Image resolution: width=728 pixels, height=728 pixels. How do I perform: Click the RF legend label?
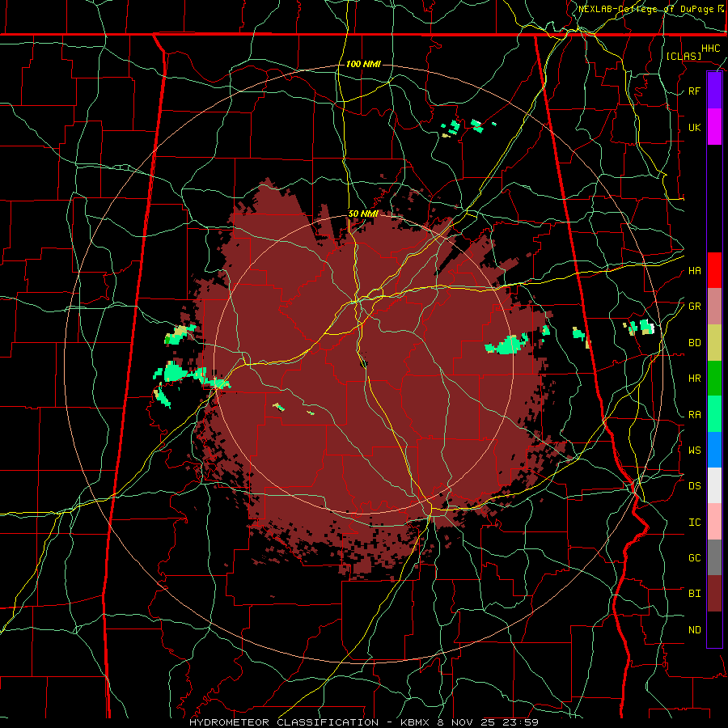click(x=694, y=91)
